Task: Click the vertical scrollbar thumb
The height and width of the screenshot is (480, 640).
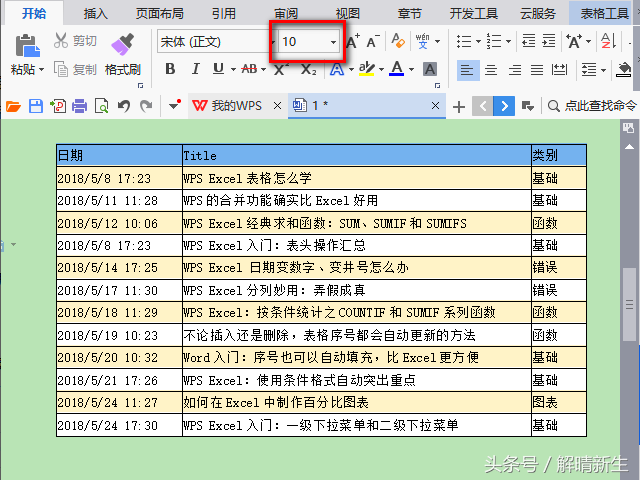Action: tap(629, 304)
